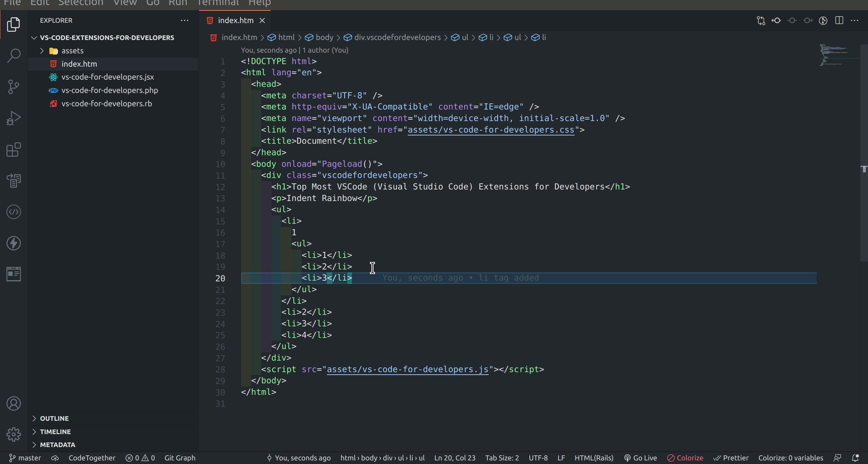Screen dimensions: 868x464
Task: Split the editor to the right
Action: tap(839, 20)
